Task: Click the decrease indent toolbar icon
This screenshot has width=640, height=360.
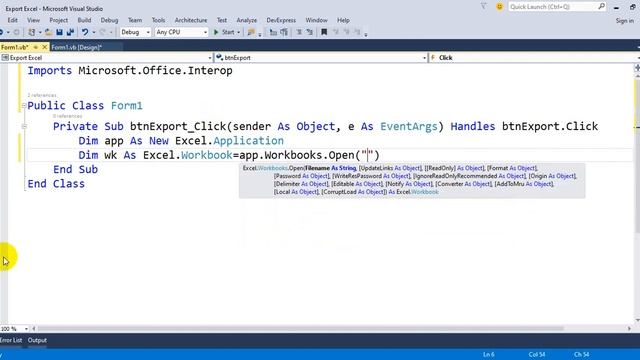Action: [x=273, y=32]
